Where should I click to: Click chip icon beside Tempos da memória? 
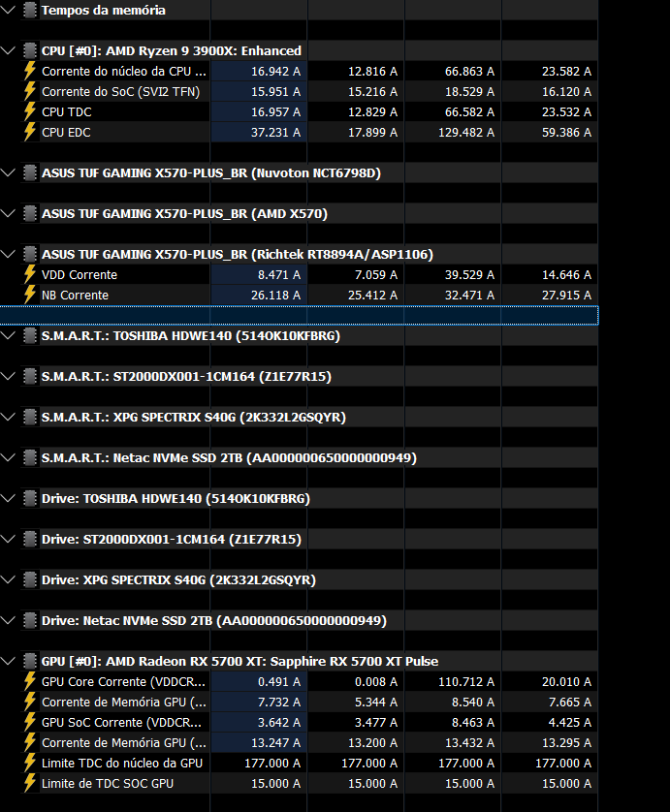click(x=30, y=10)
